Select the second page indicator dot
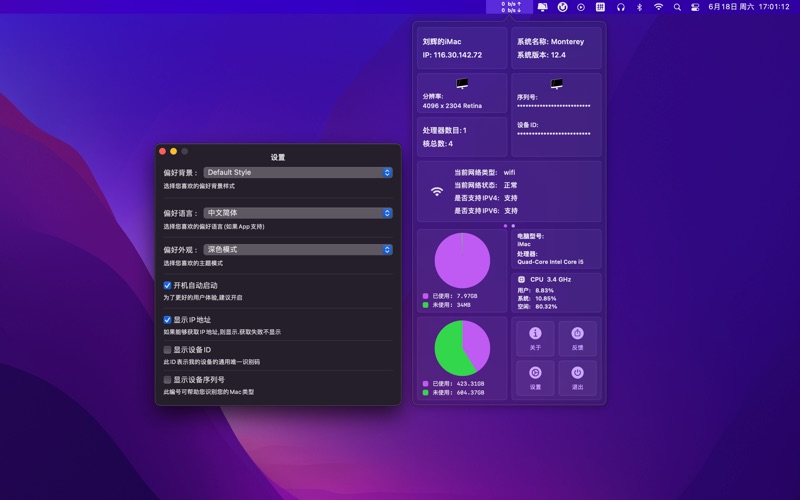Viewport: 800px width, 500px height. (x=513, y=226)
